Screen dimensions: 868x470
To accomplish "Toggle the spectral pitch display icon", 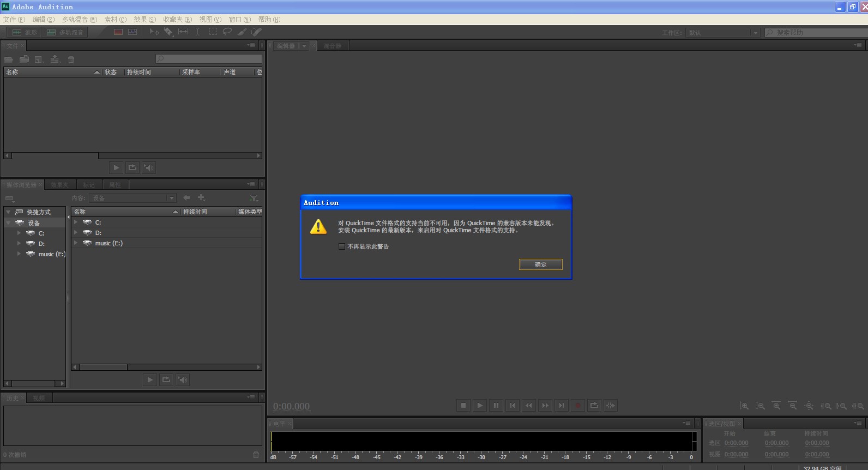I will click(132, 32).
